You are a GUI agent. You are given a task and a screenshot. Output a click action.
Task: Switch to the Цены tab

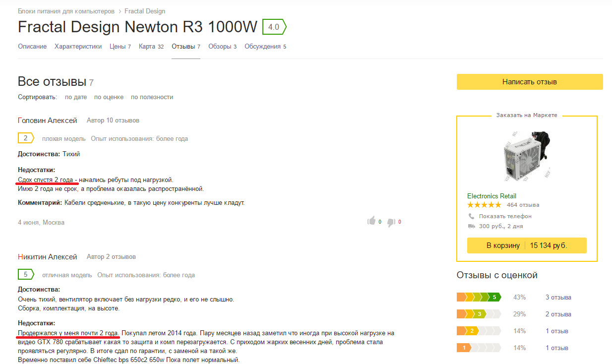pyautogui.click(x=120, y=47)
